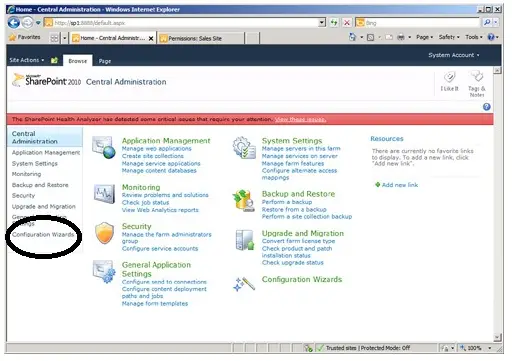Click the General Application Settings gear icon
Screen dimensions: 512x361
104,272
